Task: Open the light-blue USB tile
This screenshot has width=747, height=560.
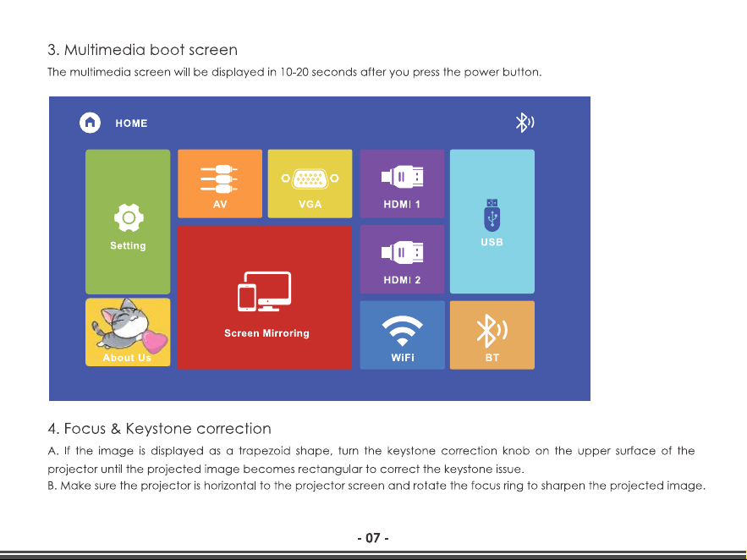Action: pos(492,222)
